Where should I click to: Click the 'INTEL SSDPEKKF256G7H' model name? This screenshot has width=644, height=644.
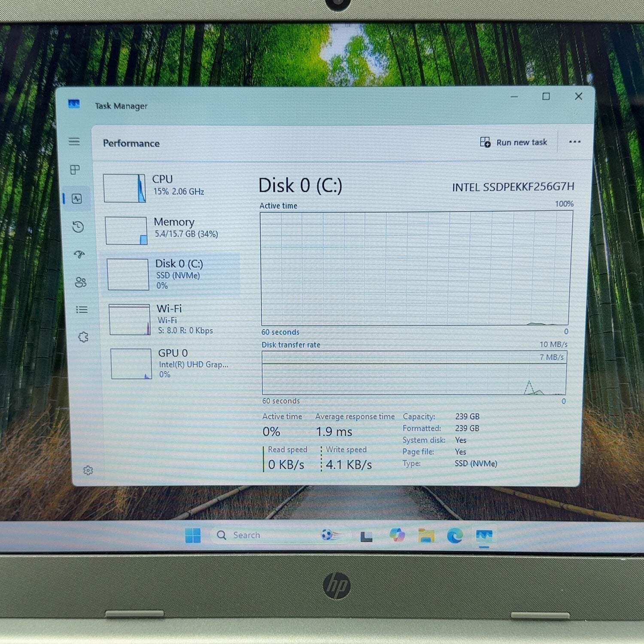[513, 187]
